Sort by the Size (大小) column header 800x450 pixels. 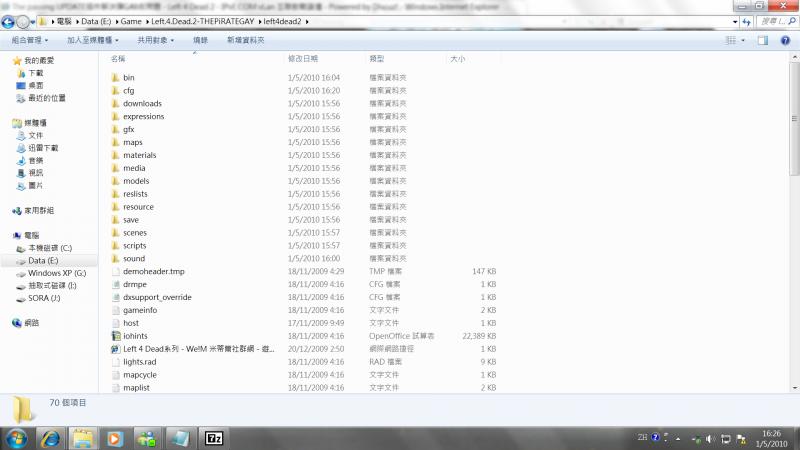point(458,59)
